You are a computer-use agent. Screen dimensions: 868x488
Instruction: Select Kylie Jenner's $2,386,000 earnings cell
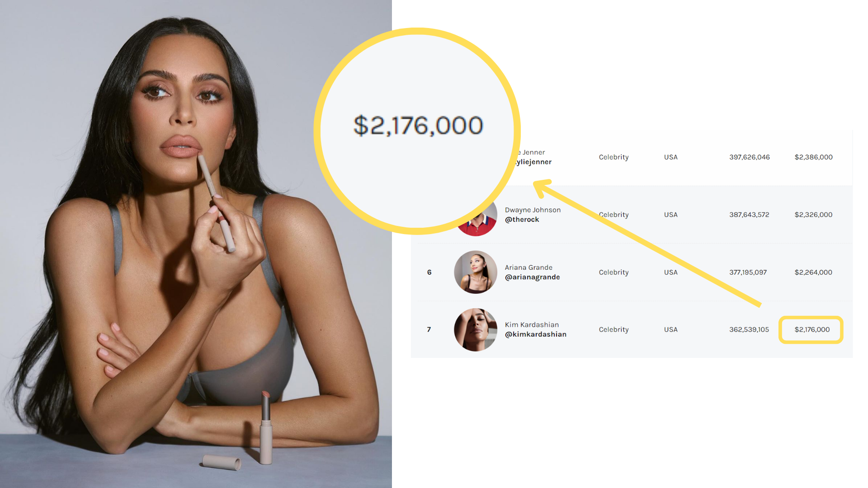coord(813,157)
